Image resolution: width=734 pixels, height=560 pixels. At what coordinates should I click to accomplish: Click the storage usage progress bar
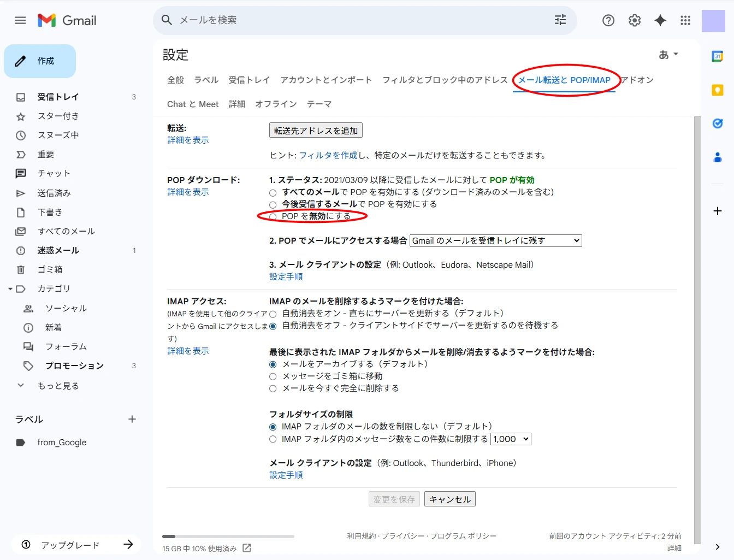point(228,537)
